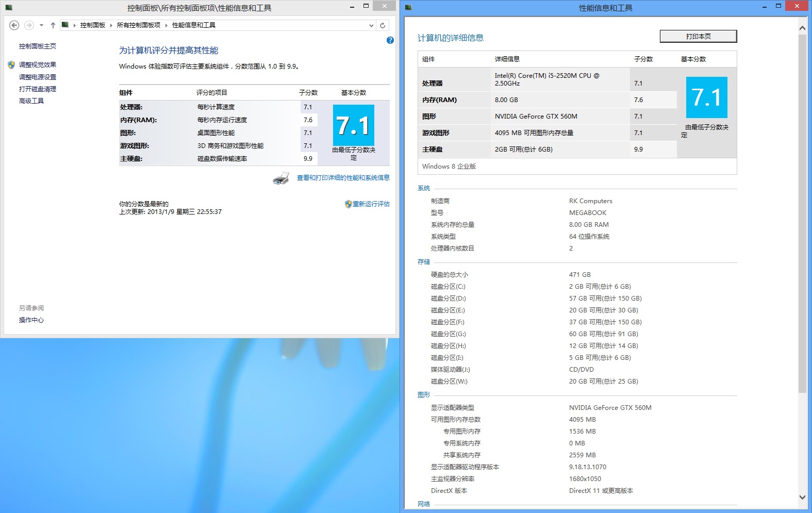Click the 7.1 base score tile in details window
The image size is (812, 513).
(707, 97)
